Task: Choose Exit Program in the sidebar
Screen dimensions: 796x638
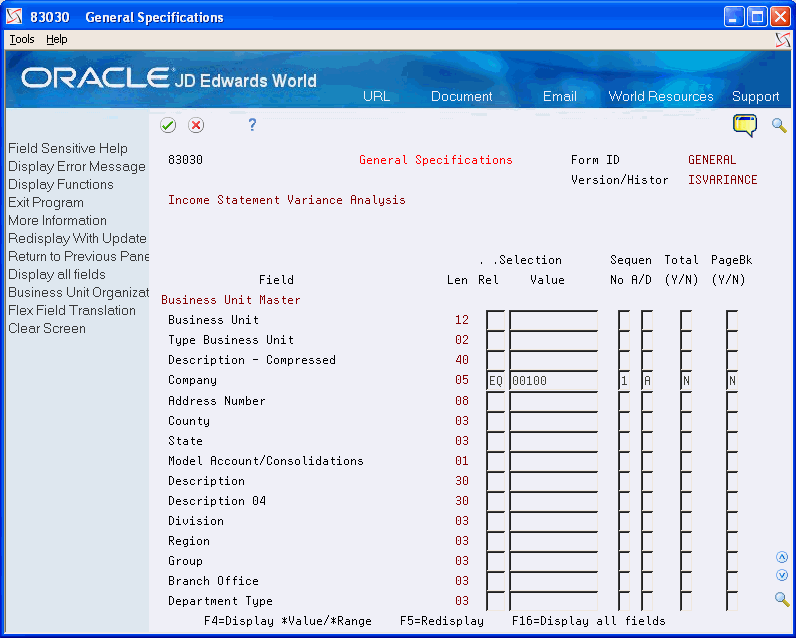Action: click(x=46, y=203)
